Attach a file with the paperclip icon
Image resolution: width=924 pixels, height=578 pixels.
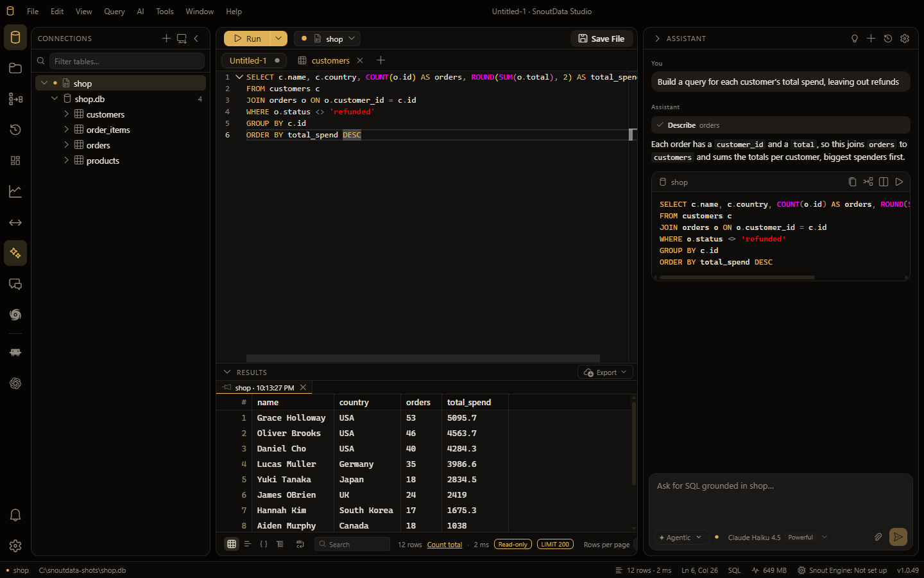tap(878, 537)
